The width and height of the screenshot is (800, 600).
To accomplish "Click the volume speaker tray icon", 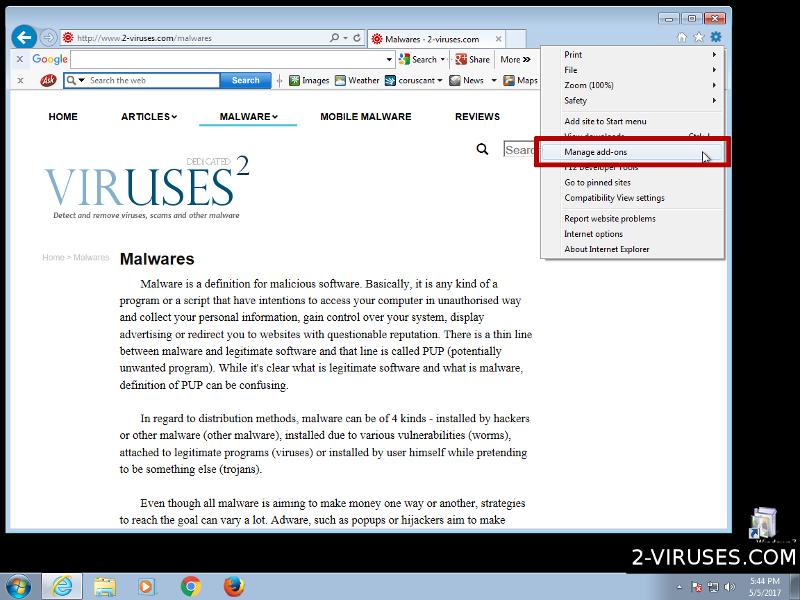I will 730,587.
